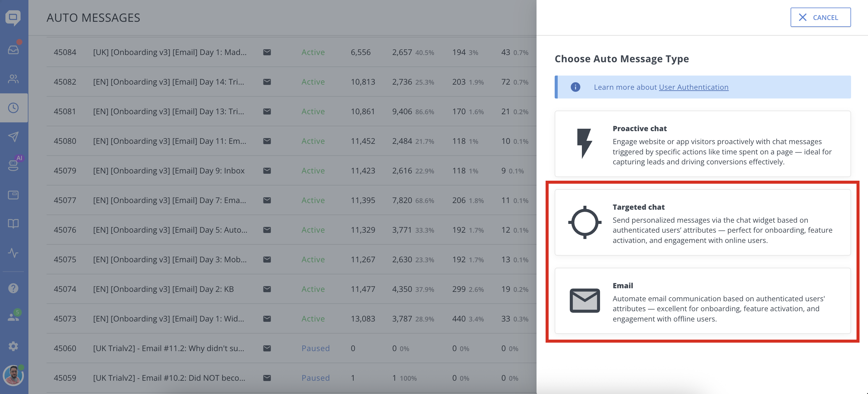This screenshot has width=868, height=394.
Task: Open message Day 2: KB row name
Action: point(163,289)
